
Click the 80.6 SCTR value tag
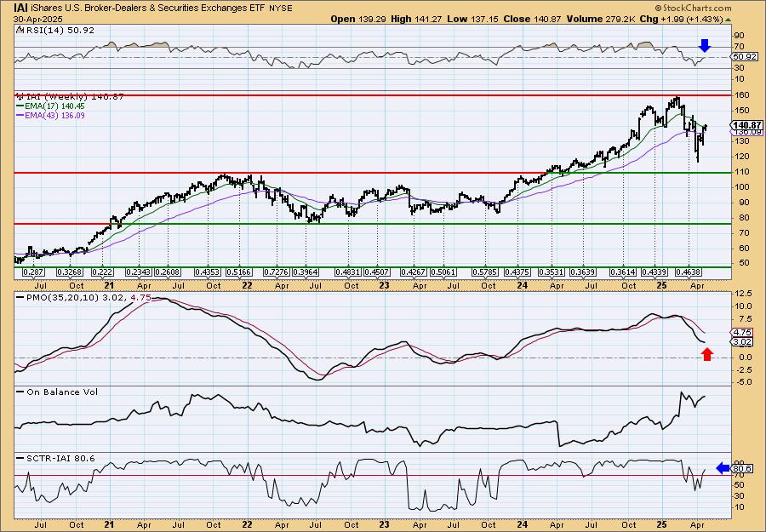(742, 469)
